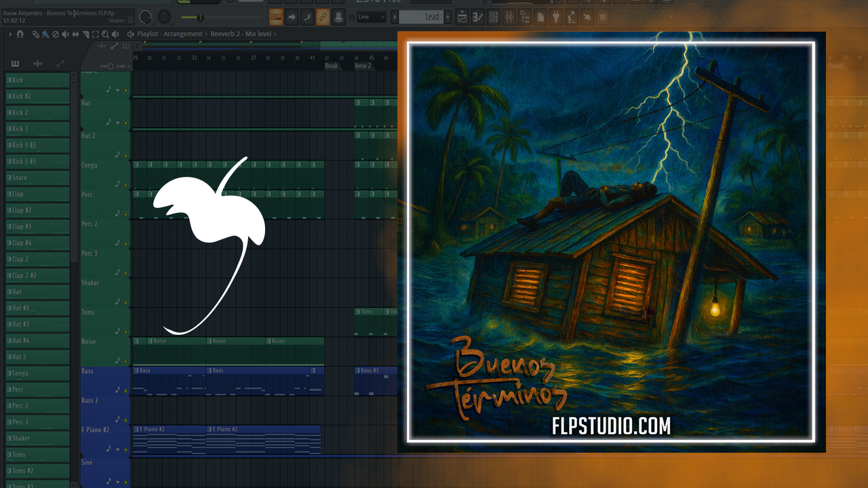Image resolution: width=868 pixels, height=488 pixels.
Task: Mute the Shaker track
Action: click(125, 302)
